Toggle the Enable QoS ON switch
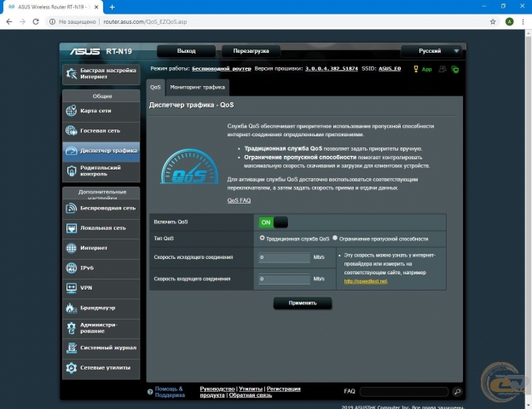Image resolution: width=532 pixels, height=409 pixels. click(x=273, y=222)
